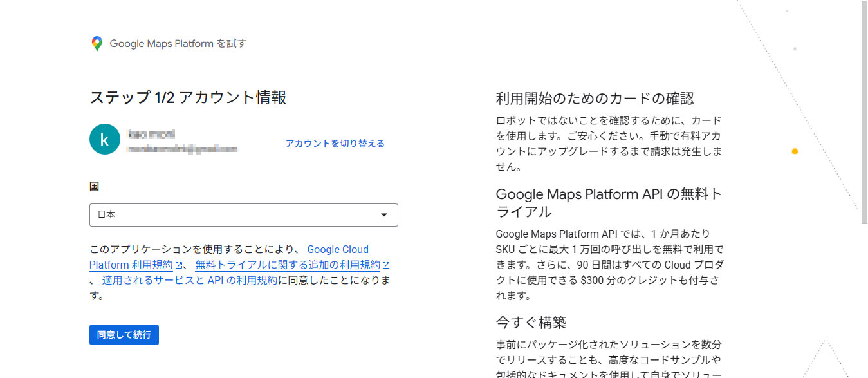Click the blurred account email address

(182, 149)
